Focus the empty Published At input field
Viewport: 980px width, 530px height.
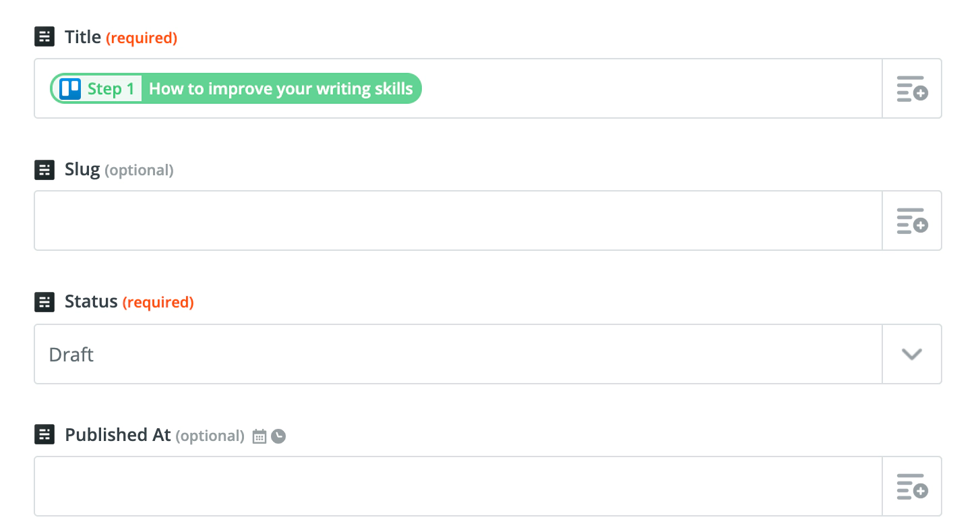(458, 487)
